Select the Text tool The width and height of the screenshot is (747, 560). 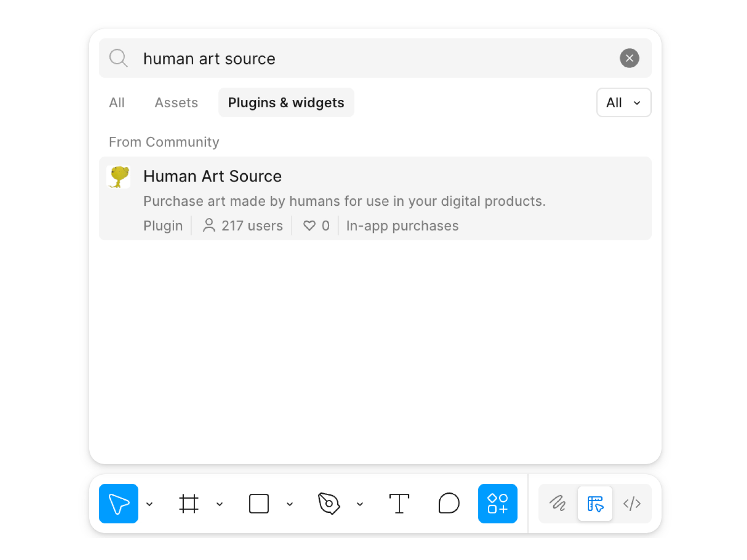point(399,504)
